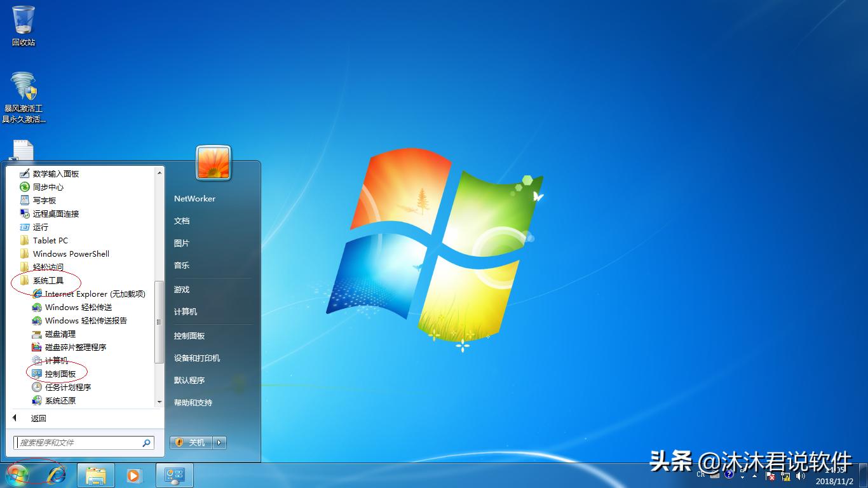The image size is (868, 488).
Task: Open Internet Explorer from the taskbar
Action: pyautogui.click(x=57, y=475)
